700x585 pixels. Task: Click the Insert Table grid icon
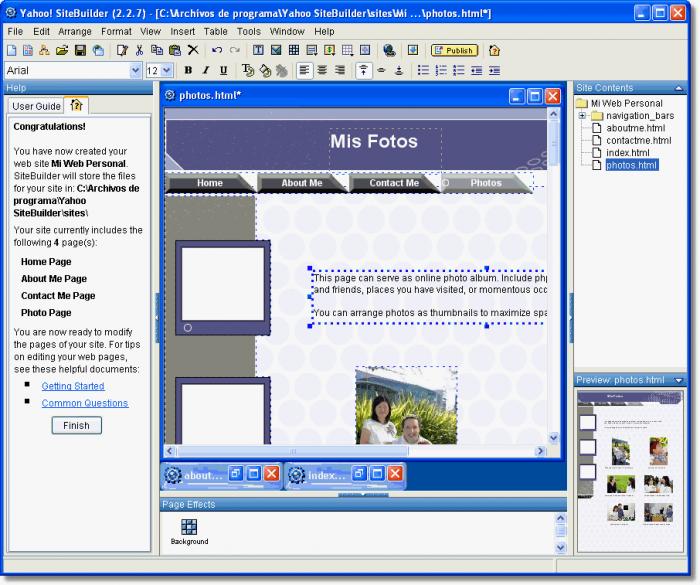pos(294,50)
